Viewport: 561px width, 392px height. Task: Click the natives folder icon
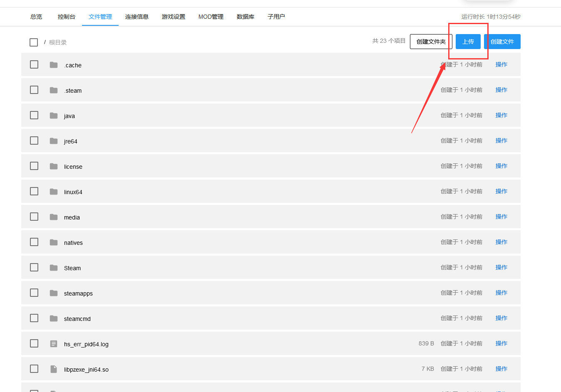click(x=54, y=242)
